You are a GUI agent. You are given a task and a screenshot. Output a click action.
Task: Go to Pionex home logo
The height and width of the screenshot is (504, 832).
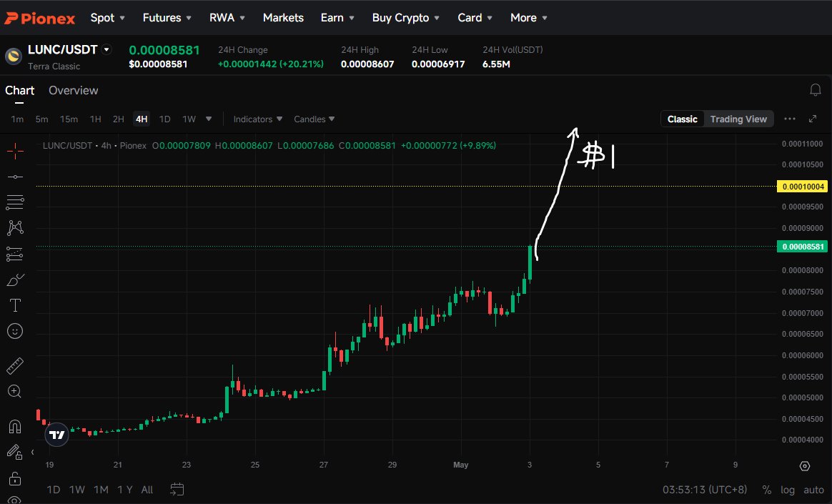[x=40, y=19]
